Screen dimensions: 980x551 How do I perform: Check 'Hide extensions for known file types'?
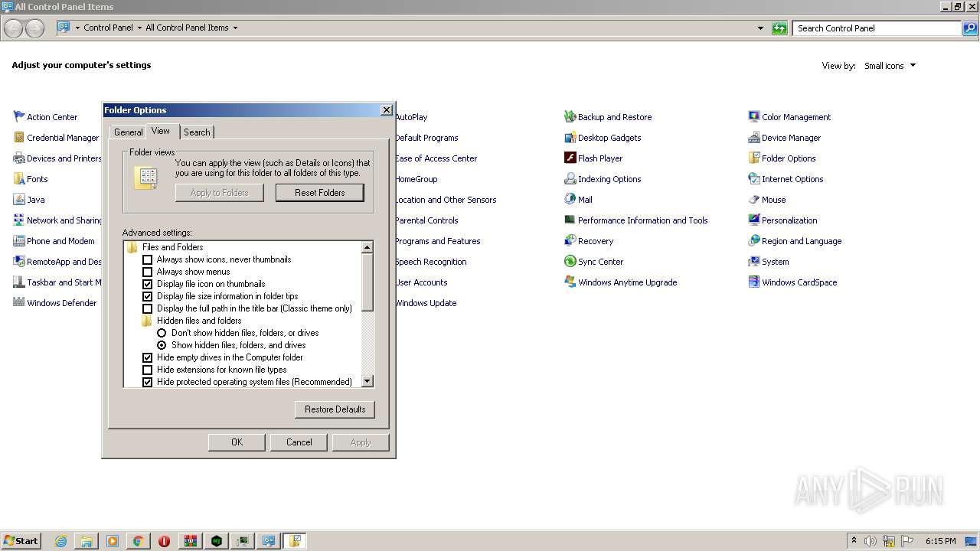[x=148, y=370]
